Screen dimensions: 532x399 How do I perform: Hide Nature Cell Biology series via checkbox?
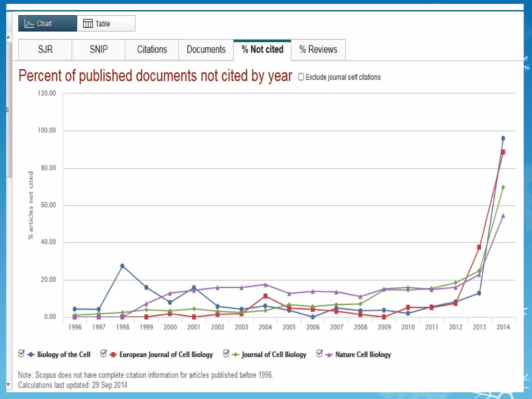(320, 353)
